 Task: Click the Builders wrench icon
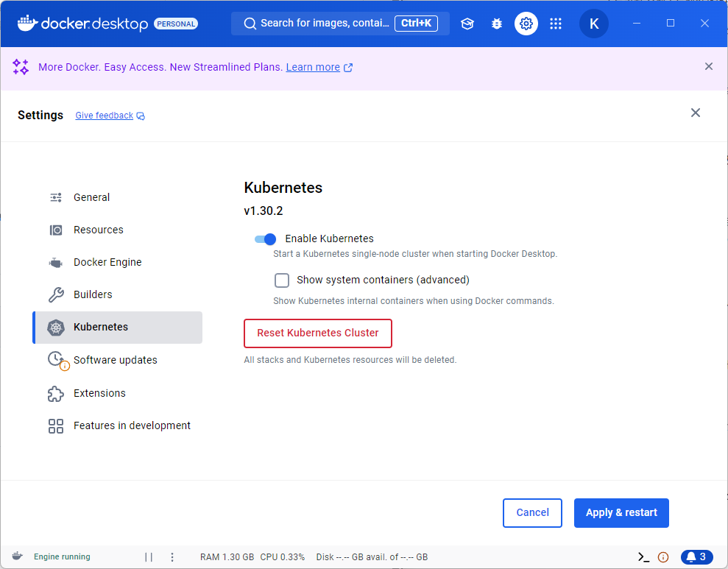(56, 294)
